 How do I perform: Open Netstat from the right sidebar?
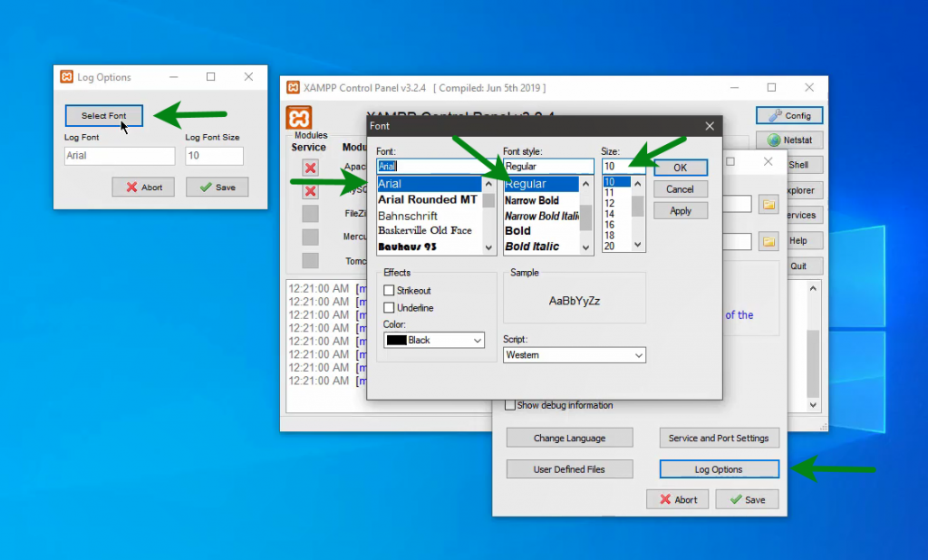[789, 140]
